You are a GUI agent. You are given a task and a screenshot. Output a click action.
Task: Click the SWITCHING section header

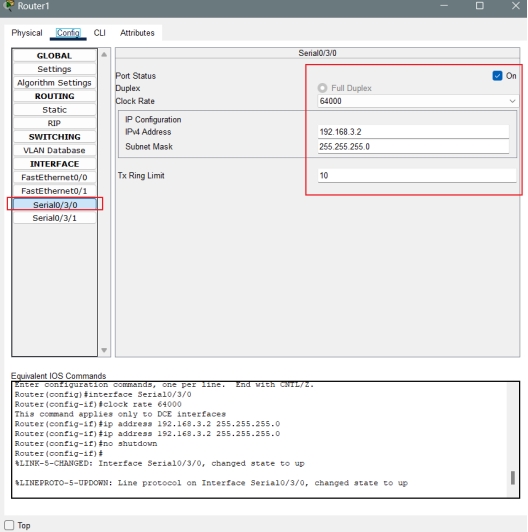(x=54, y=137)
